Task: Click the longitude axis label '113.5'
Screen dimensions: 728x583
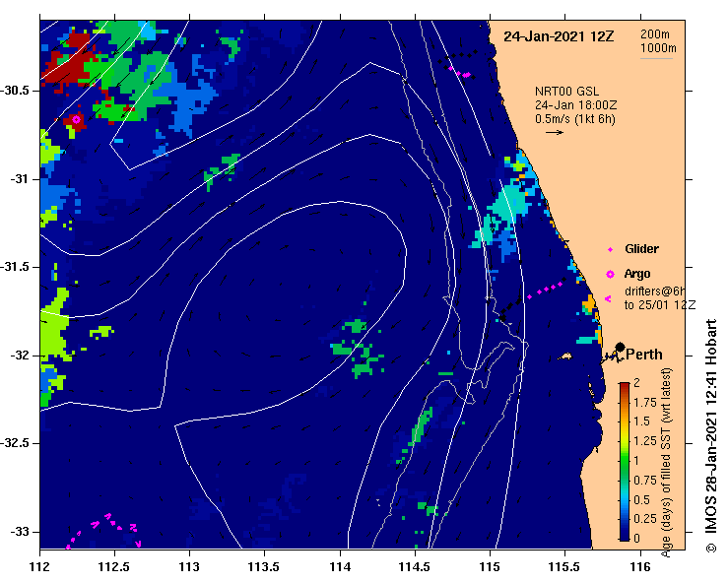Action: click(x=264, y=567)
